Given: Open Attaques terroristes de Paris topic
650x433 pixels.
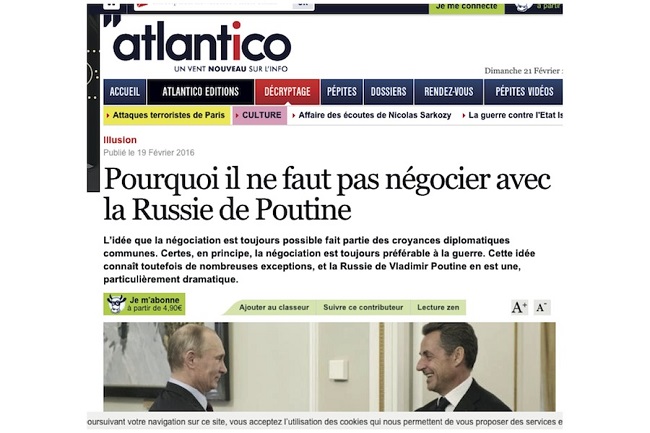Looking at the screenshot, I should coord(167,115).
